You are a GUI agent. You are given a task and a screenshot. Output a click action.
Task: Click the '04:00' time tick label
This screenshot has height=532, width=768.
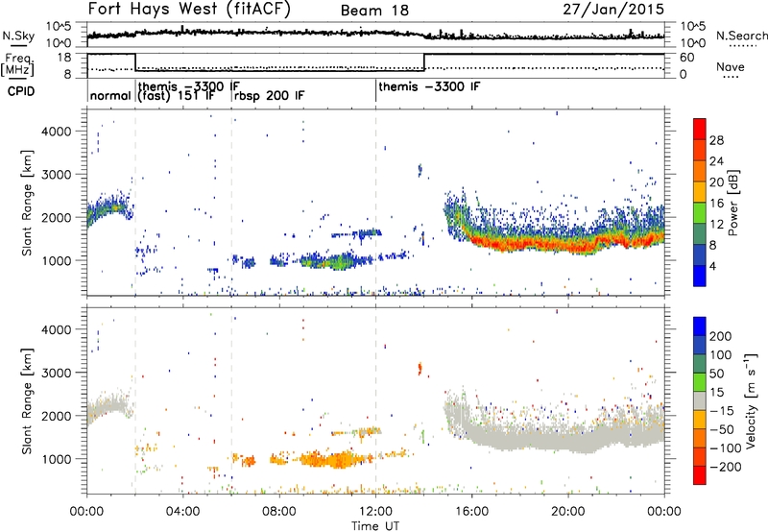[182, 511]
